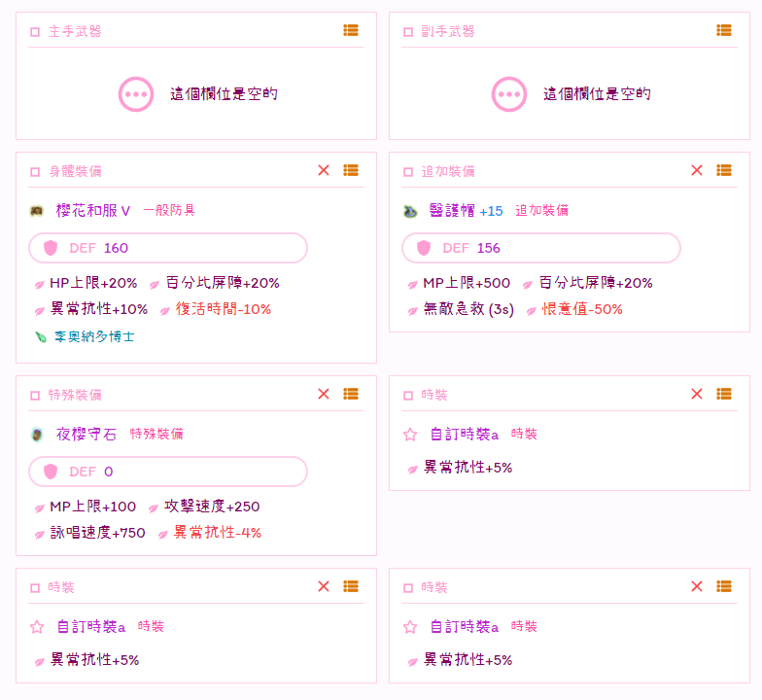The width and height of the screenshot is (762, 700).
Task: Remove the 追加裝備 equipment
Action: [696, 170]
